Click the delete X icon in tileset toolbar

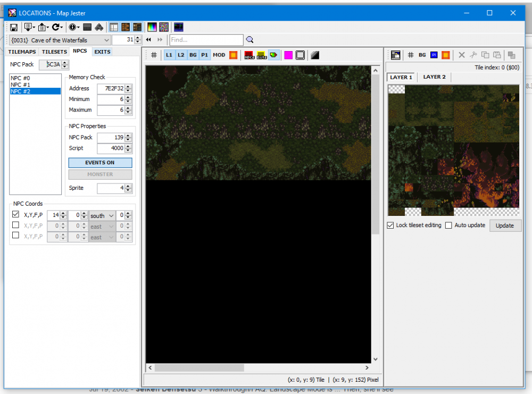click(x=461, y=55)
